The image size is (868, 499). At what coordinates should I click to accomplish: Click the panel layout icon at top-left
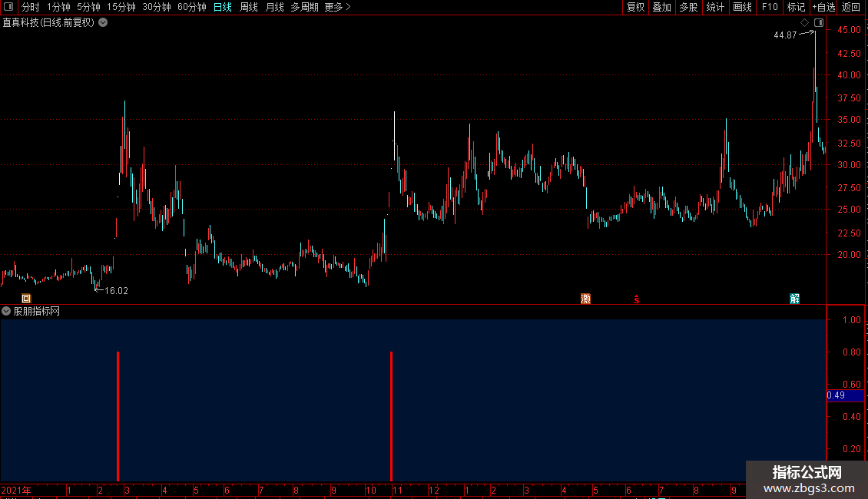[x=8, y=7]
